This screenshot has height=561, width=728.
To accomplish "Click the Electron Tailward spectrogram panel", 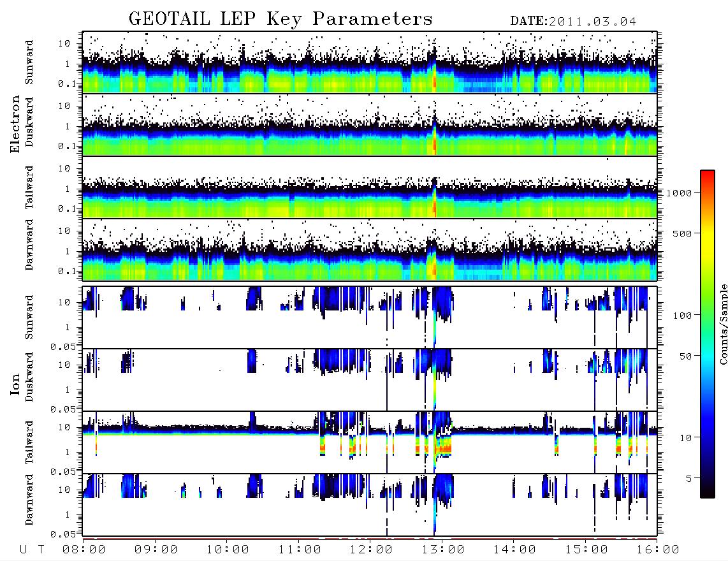I will [x=370, y=187].
